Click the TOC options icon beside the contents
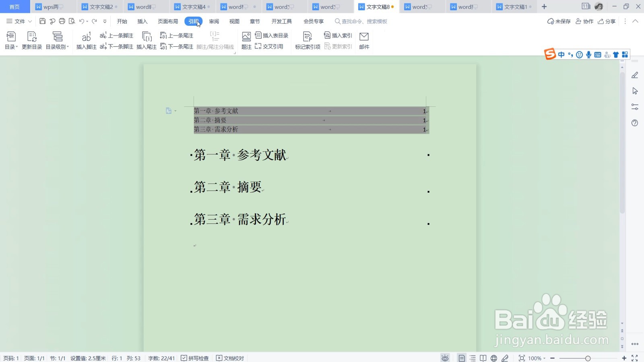This screenshot has height=362, width=644. (x=169, y=111)
